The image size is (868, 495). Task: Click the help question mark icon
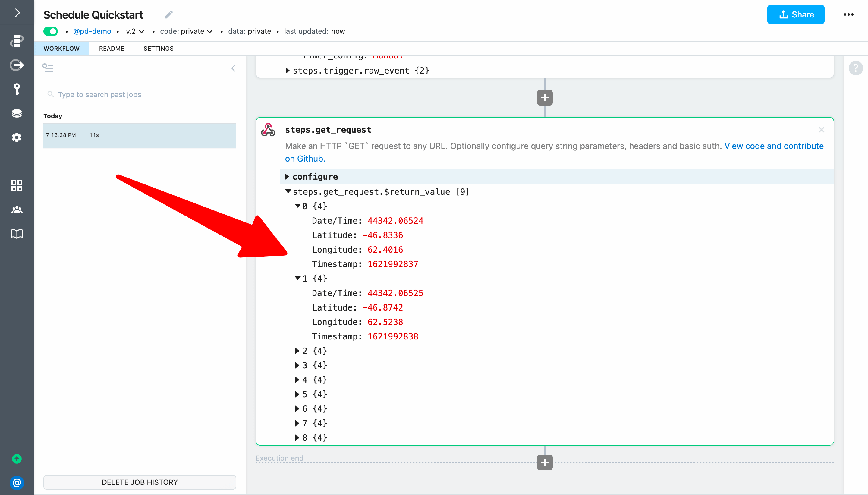coord(855,68)
